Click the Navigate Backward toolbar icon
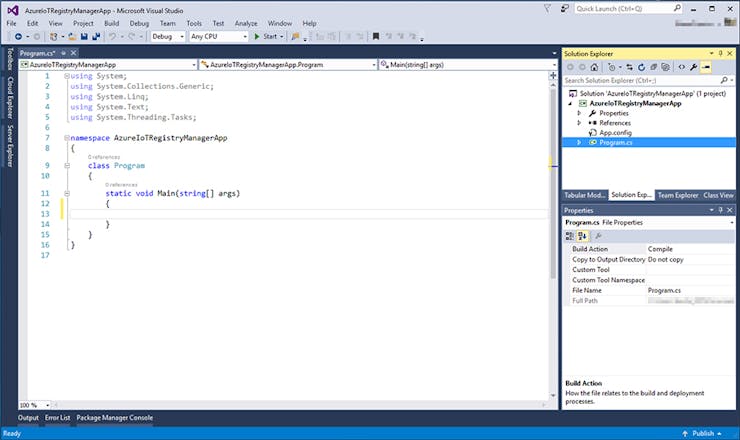The width and height of the screenshot is (740, 440). coord(18,36)
